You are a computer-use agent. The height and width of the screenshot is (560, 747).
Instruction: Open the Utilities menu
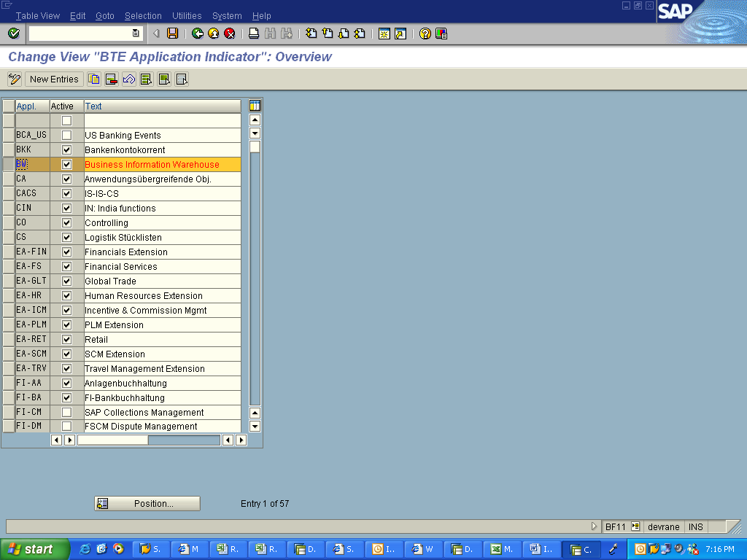click(187, 16)
